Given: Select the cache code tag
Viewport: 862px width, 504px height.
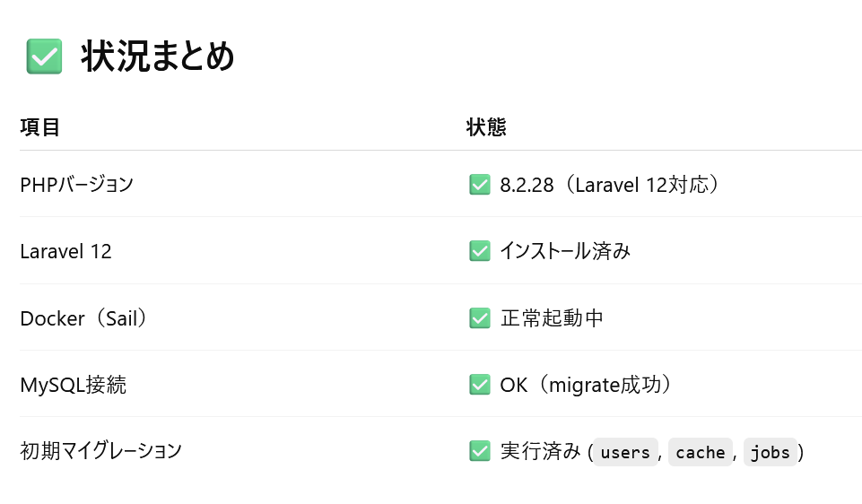Looking at the screenshot, I should click(700, 452).
